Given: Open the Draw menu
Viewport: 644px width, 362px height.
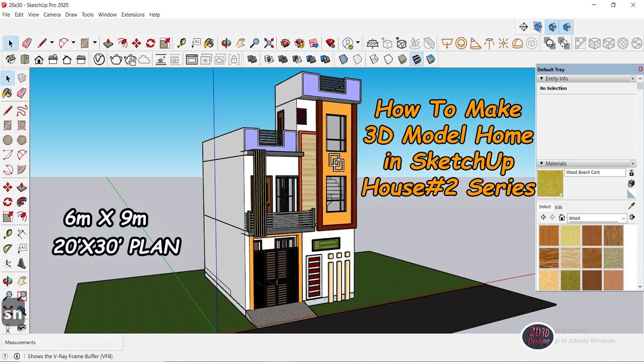Looking at the screenshot, I should click(x=71, y=15).
